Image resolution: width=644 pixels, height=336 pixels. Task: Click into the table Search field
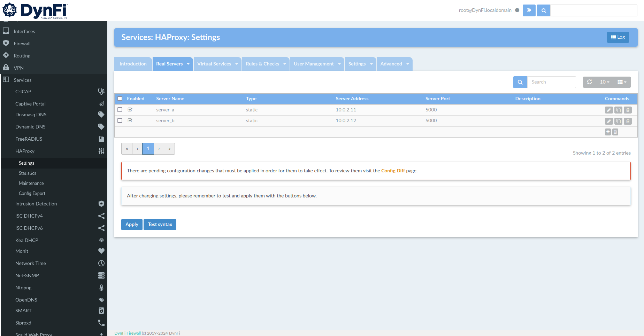[551, 82]
